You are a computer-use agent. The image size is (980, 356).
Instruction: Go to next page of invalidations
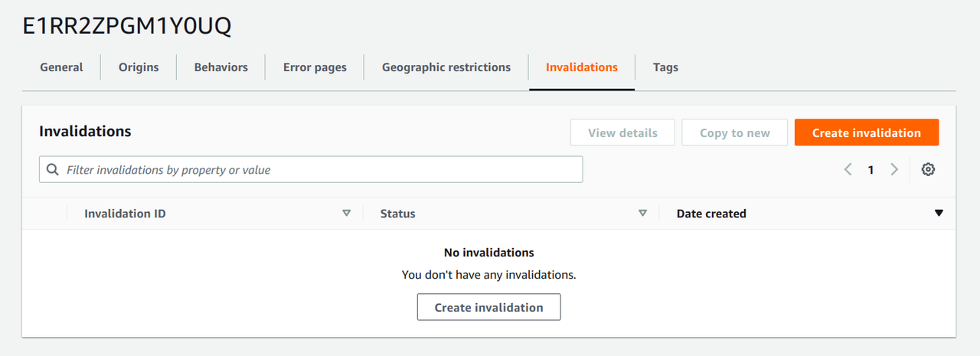[x=893, y=170]
